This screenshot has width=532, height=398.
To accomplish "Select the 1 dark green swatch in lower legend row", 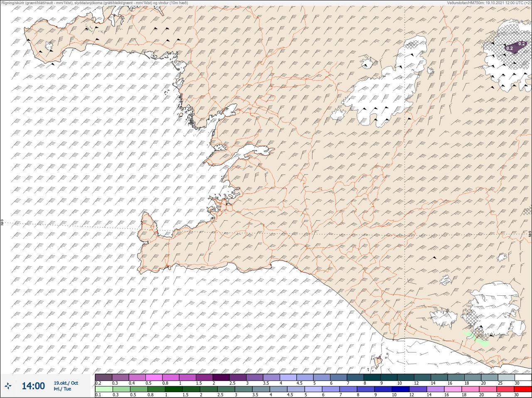I will coord(174,389).
